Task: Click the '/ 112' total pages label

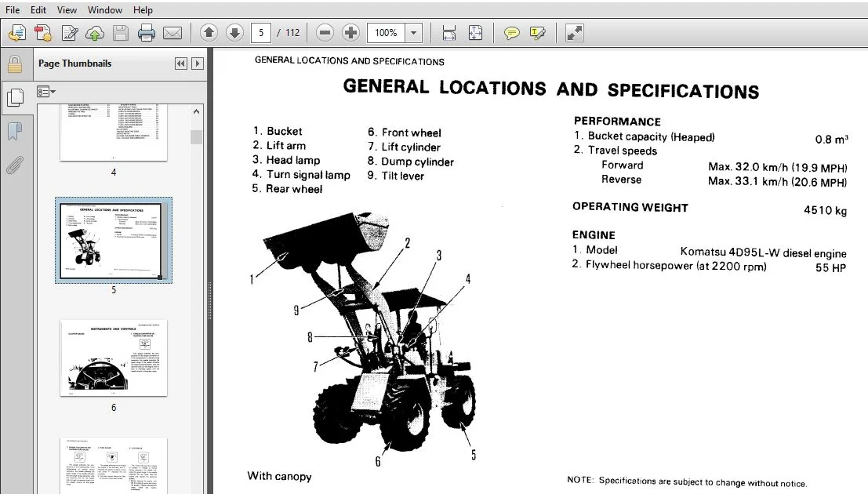Action: [x=289, y=33]
